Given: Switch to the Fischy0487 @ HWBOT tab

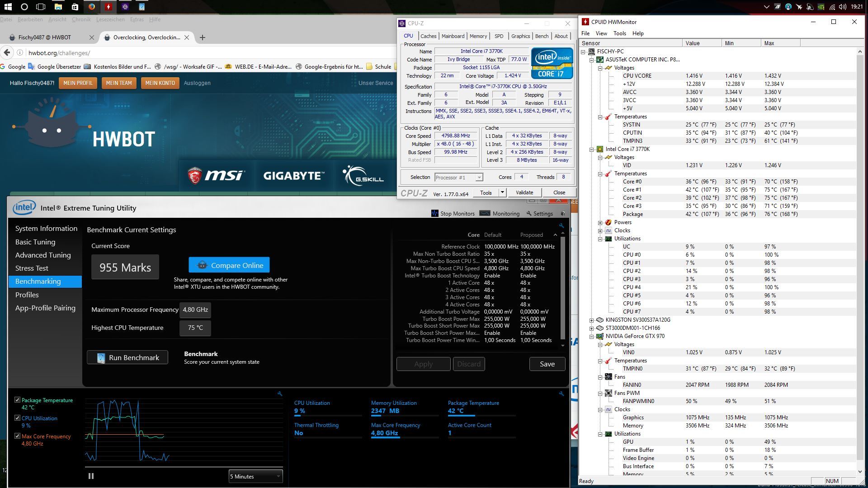Looking at the screenshot, I should [44, 38].
